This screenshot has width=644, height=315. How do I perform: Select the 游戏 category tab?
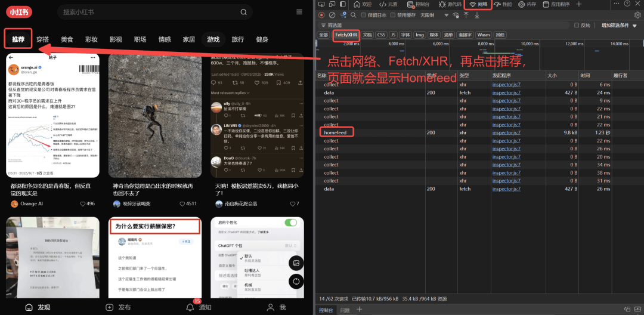coord(213,39)
